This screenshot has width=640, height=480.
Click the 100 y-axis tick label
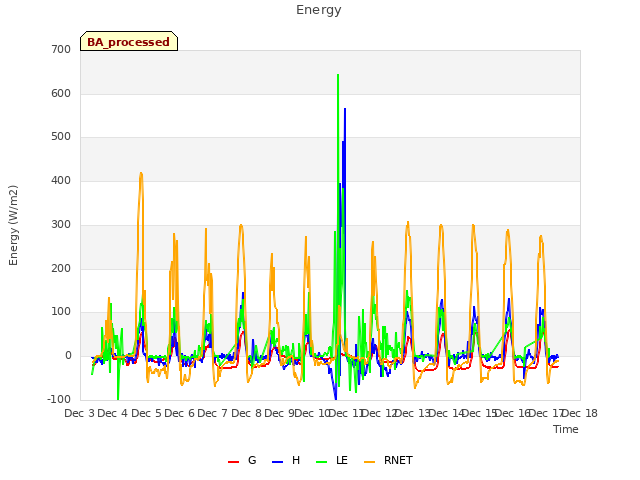[x=61, y=312]
